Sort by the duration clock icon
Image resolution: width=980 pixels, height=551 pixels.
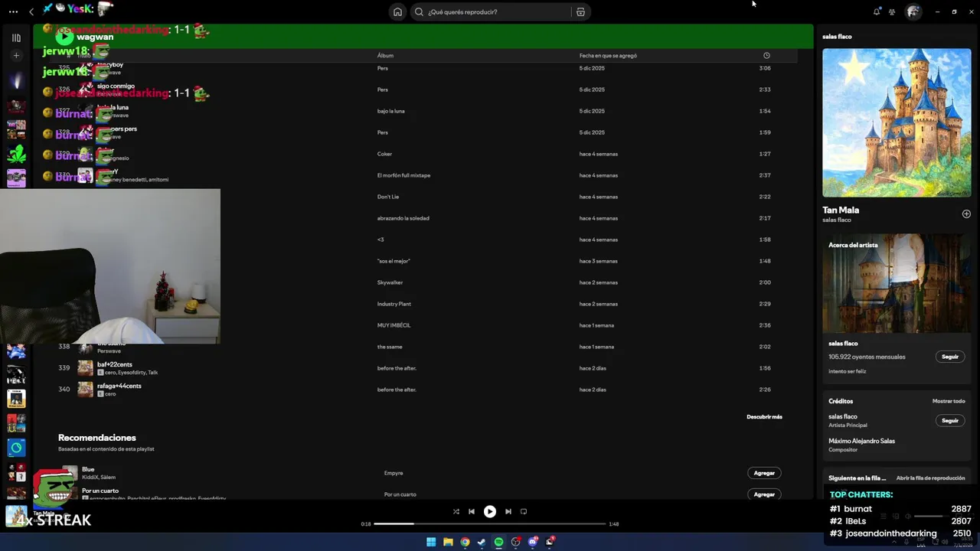[x=766, y=55]
